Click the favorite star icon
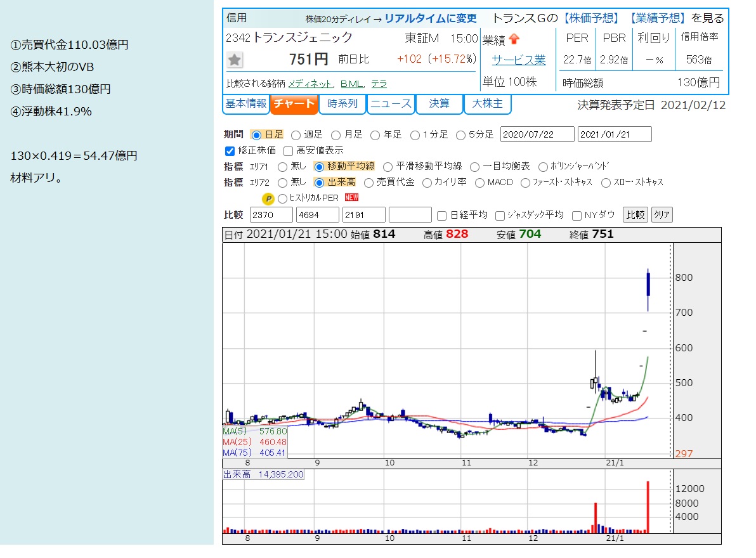This screenshot has width=756, height=558. point(235,60)
